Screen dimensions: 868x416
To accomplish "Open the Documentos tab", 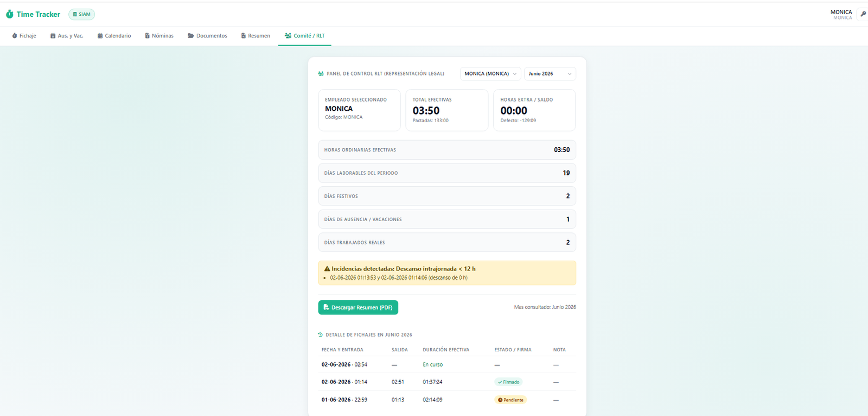I will pos(207,36).
